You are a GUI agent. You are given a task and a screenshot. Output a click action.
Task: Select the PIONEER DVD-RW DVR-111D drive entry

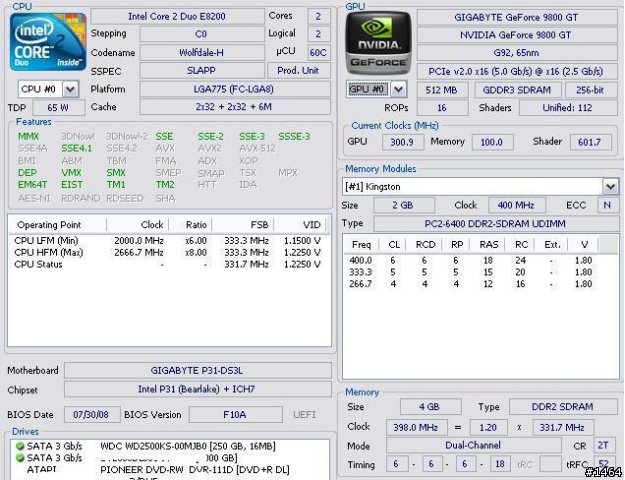169,470
